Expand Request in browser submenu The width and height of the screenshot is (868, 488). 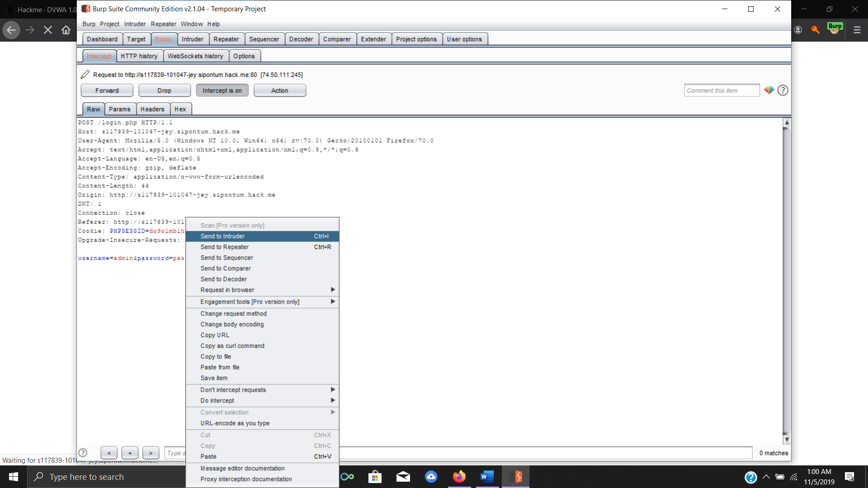(262, 290)
